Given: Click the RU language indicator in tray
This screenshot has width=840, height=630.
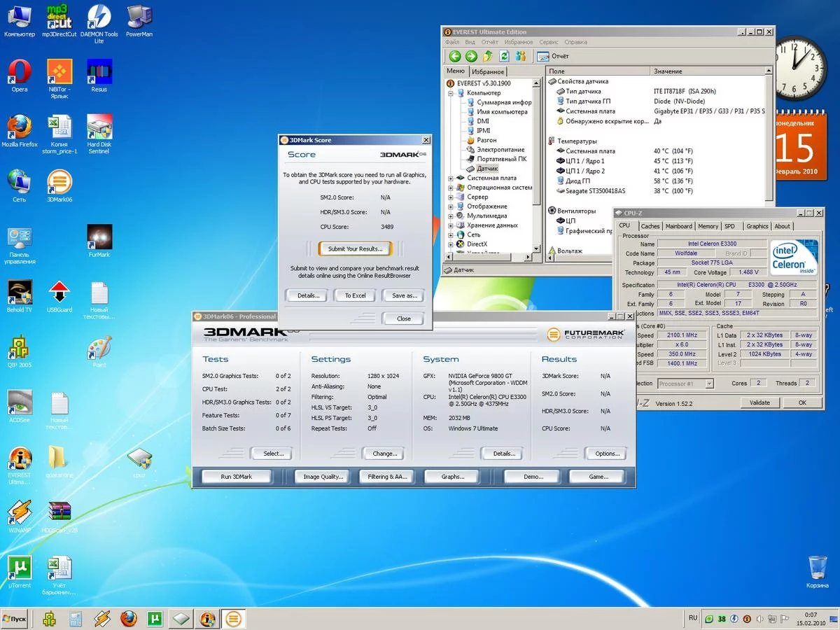Looking at the screenshot, I should (x=693, y=618).
